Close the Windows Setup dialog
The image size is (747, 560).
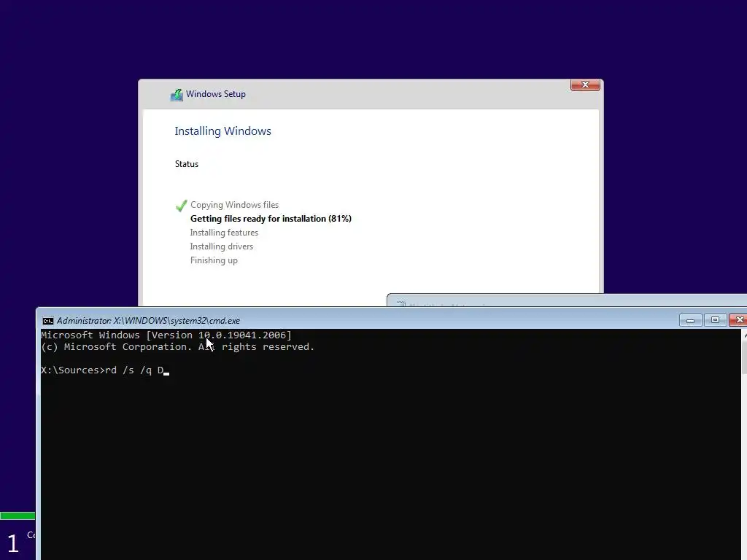click(585, 85)
